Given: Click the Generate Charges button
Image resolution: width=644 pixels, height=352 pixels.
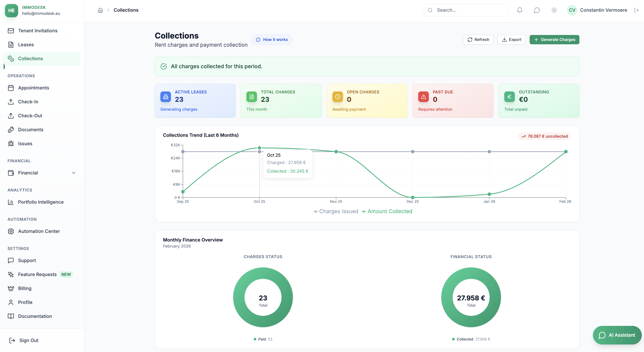Looking at the screenshot, I should pos(554,40).
